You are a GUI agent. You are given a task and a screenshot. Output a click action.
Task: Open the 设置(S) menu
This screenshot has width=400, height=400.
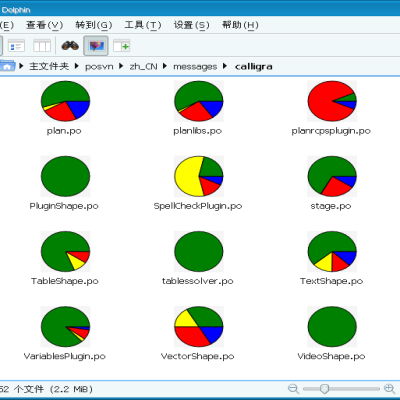click(192, 25)
